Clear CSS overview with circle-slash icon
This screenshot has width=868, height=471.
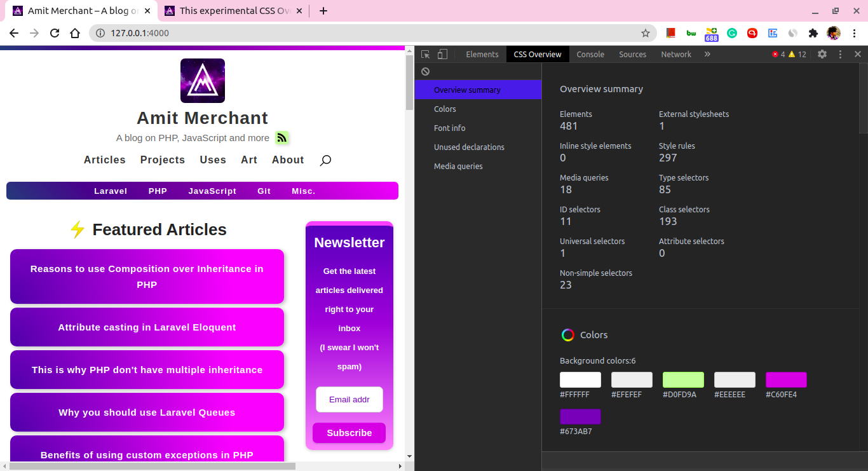426,71
